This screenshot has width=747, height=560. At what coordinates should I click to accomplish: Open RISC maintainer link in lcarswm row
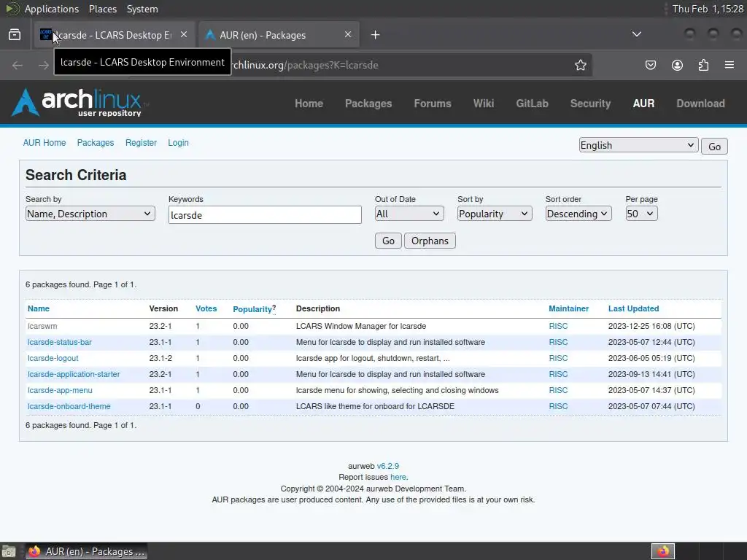pos(558,326)
